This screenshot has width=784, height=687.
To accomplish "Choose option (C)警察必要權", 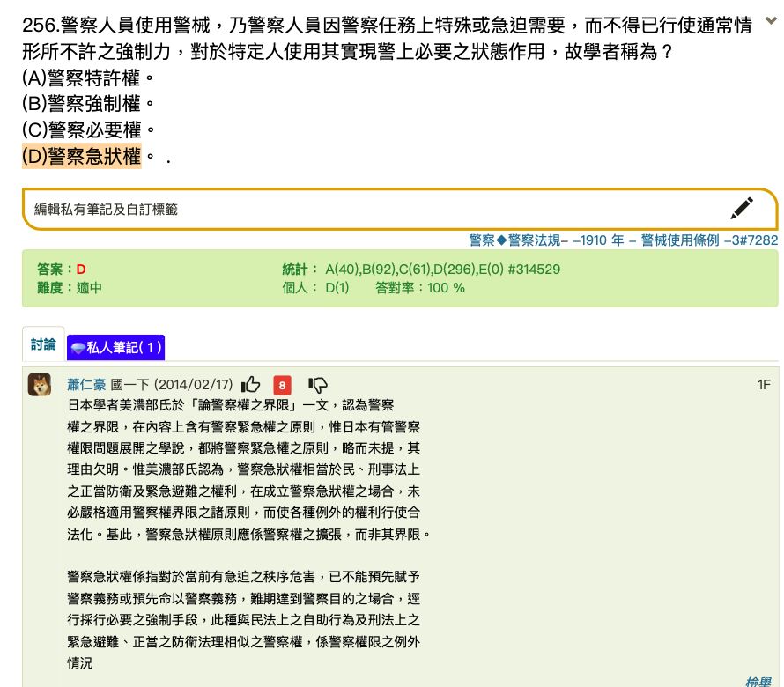I will pos(82,130).
